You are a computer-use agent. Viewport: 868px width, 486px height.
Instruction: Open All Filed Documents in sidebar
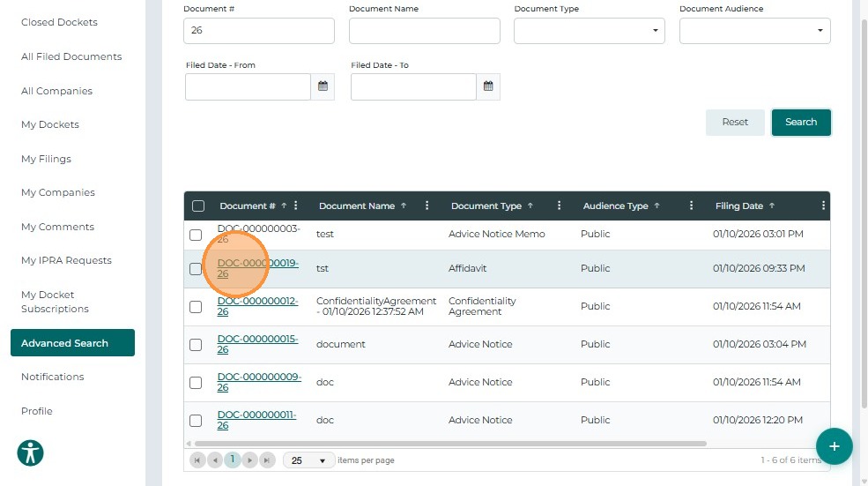(x=71, y=56)
